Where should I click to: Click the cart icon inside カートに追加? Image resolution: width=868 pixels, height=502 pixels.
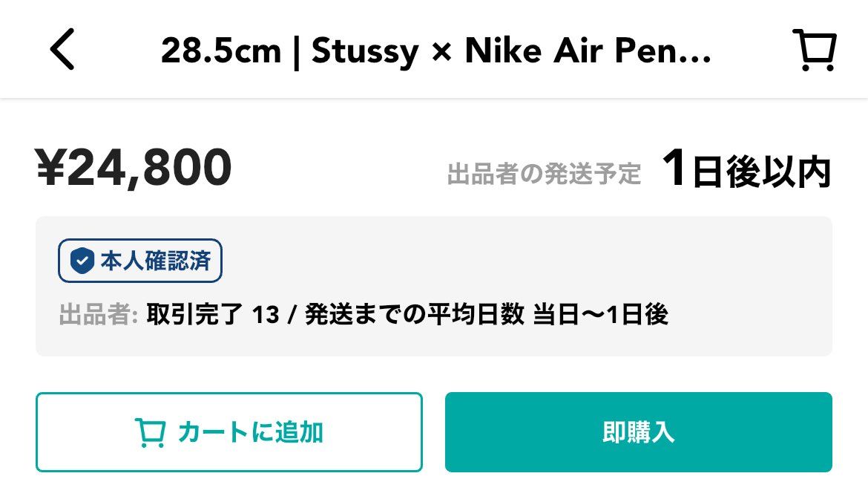click(x=150, y=432)
